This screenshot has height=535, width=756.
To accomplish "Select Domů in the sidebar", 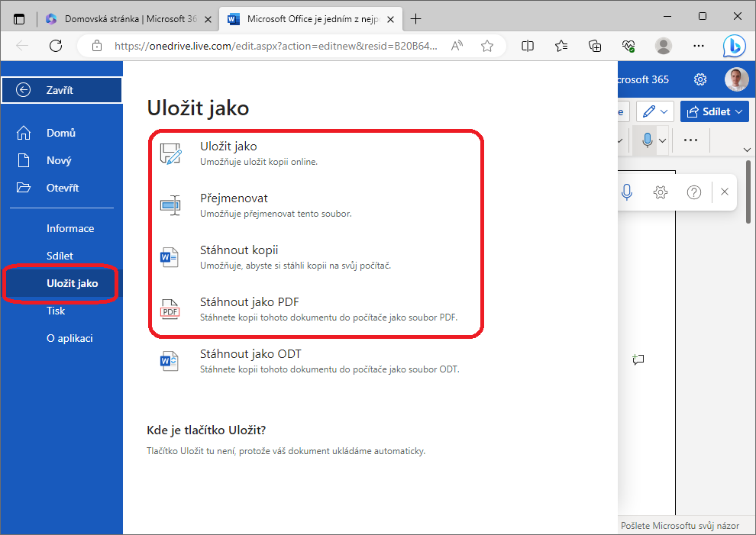I will [x=61, y=133].
